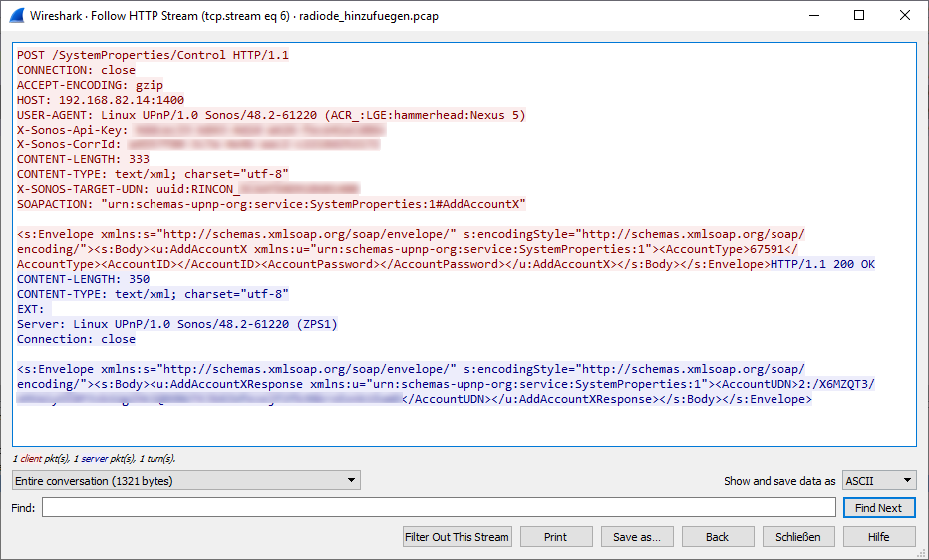Close the Follow HTTP Stream window

click(x=905, y=15)
